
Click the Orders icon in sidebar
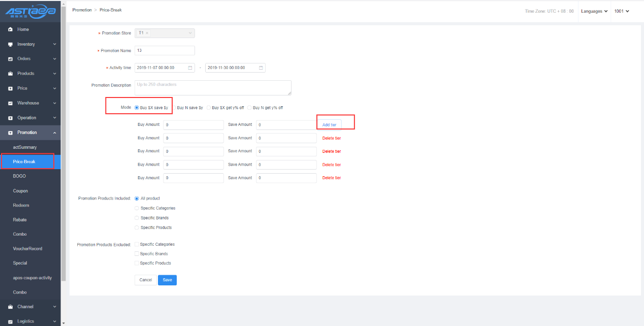tap(10, 59)
